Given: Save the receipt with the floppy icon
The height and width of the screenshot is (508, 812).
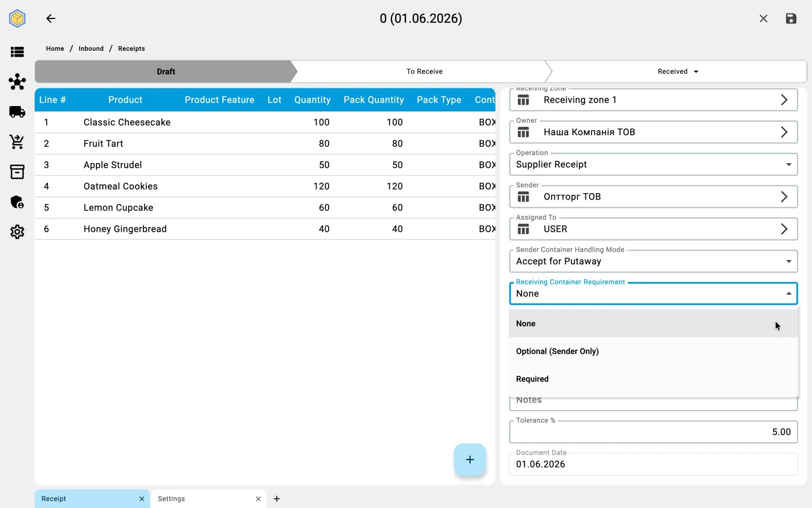Looking at the screenshot, I should (x=791, y=19).
